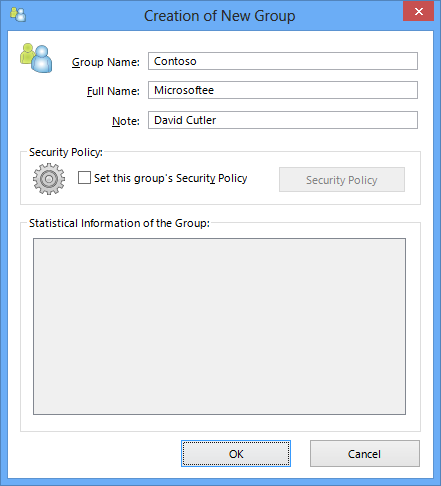Cancel the new group creation

pyautogui.click(x=365, y=454)
